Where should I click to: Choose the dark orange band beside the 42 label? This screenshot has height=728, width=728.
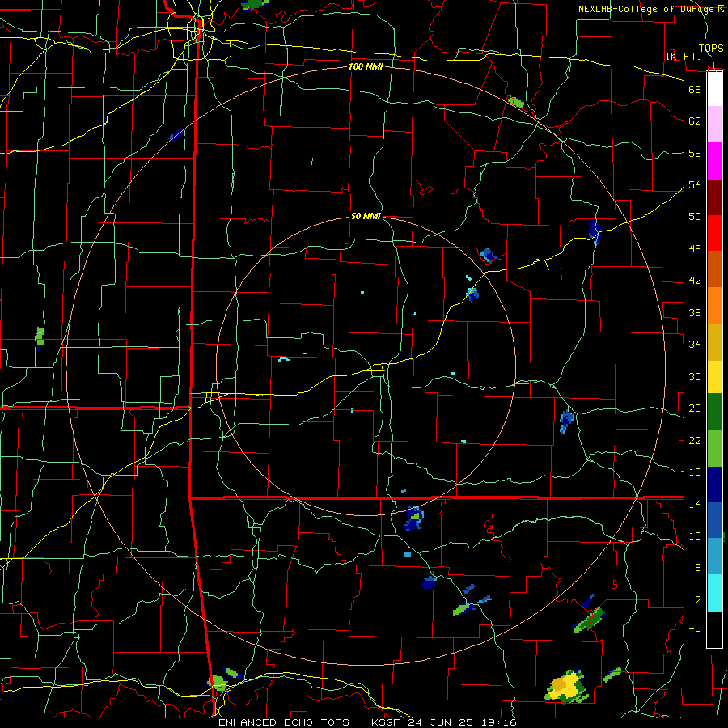pyautogui.click(x=714, y=269)
